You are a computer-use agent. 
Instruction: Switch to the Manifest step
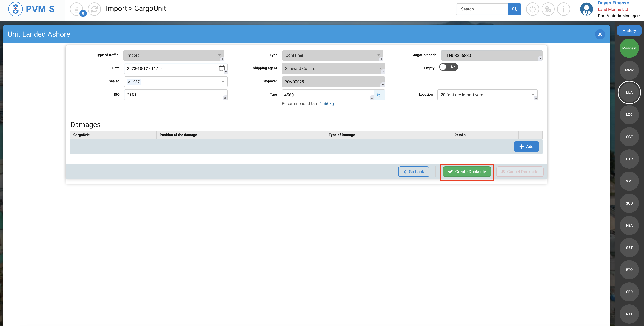629,48
